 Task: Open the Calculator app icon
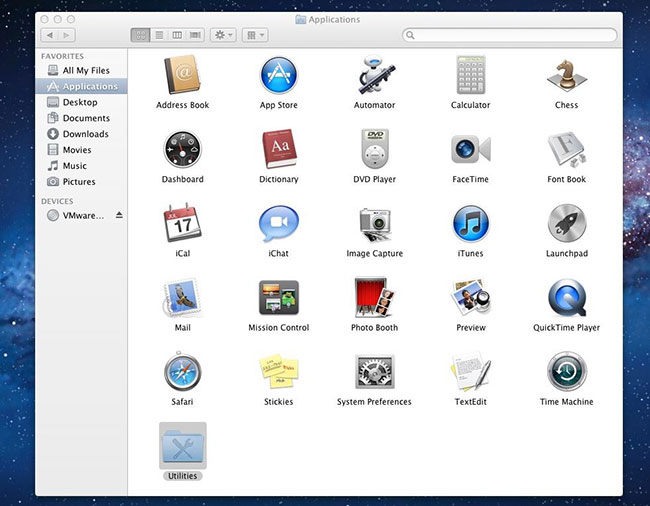[x=471, y=75]
